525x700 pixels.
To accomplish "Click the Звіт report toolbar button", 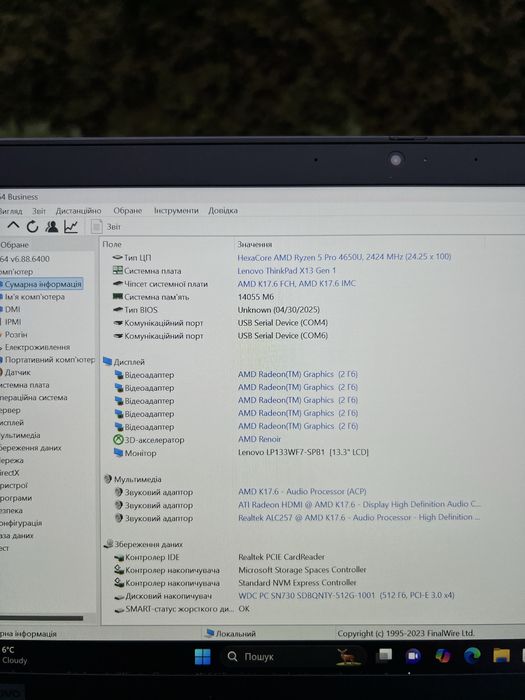I will [x=106, y=227].
